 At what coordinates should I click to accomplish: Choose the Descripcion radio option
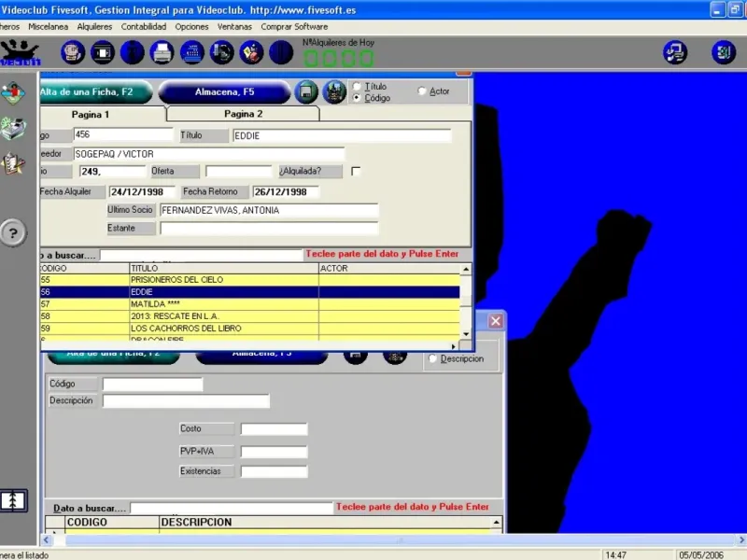[x=432, y=358]
